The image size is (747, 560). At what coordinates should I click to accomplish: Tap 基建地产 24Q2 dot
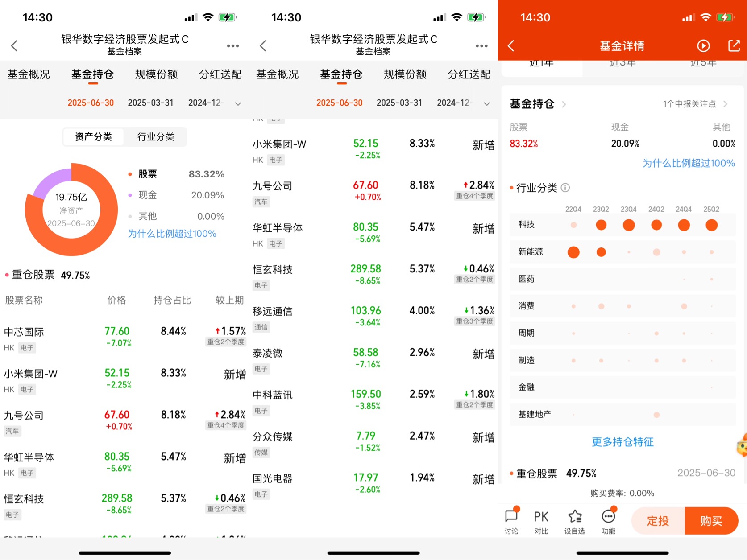coord(656,415)
